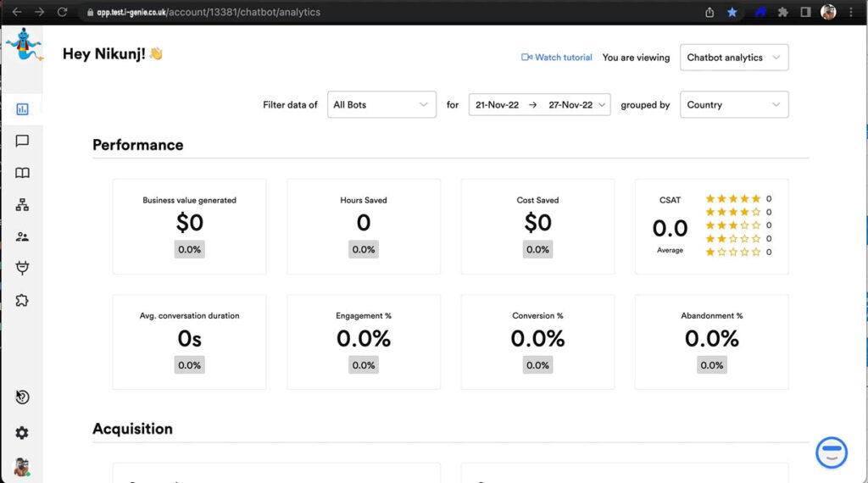Click the open book knowledge base icon
Screen dimensions: 868x483
pos(22,173)
